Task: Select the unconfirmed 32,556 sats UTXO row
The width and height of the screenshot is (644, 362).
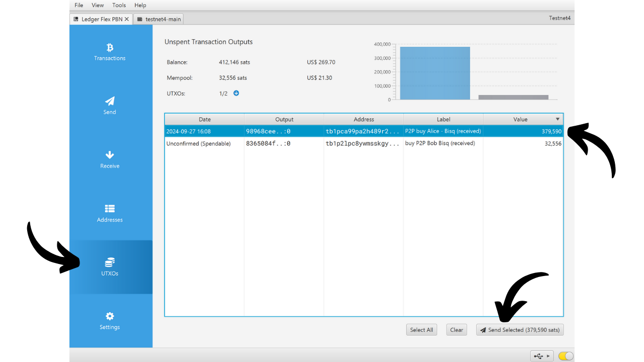Action: pyautogui.click(x=364, y=144)
